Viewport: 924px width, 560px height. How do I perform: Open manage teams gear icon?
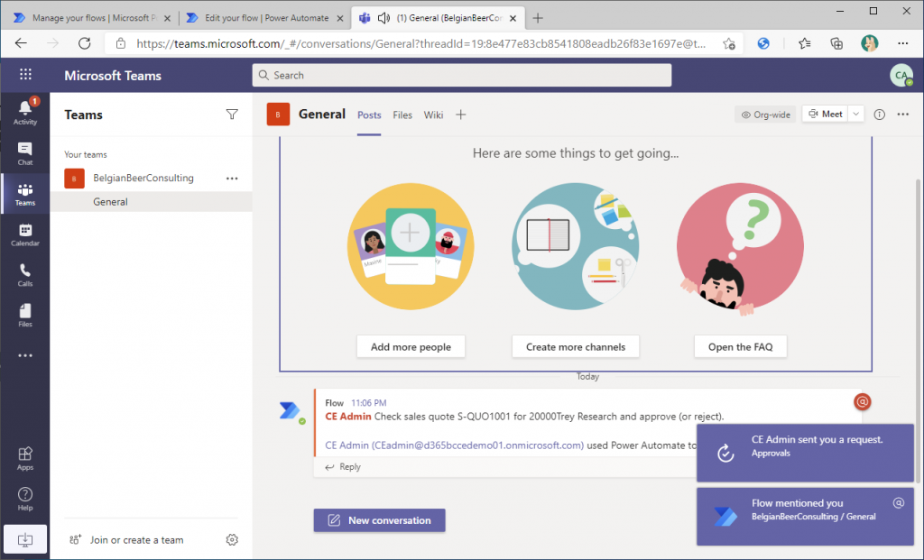pos(232,539)
